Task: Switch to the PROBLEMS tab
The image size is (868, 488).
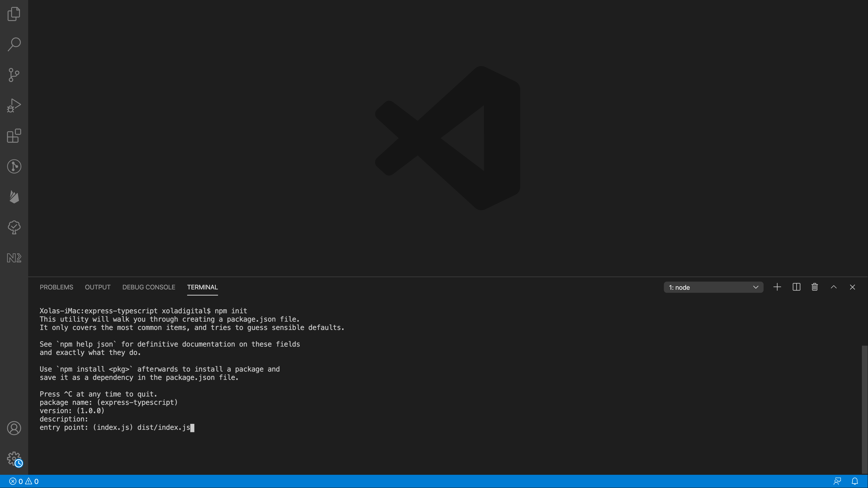Action: pos(56,287)
